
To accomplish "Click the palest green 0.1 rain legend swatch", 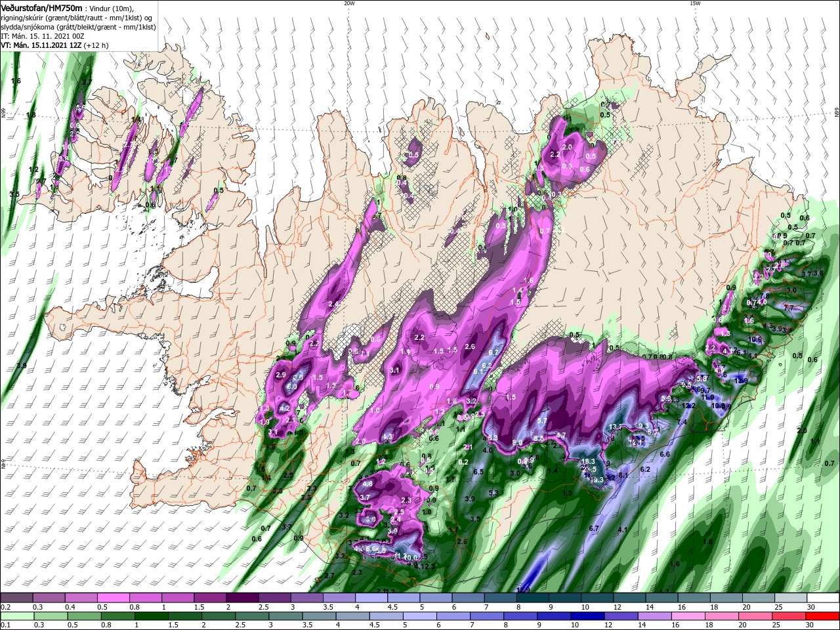I will point(17,616).
